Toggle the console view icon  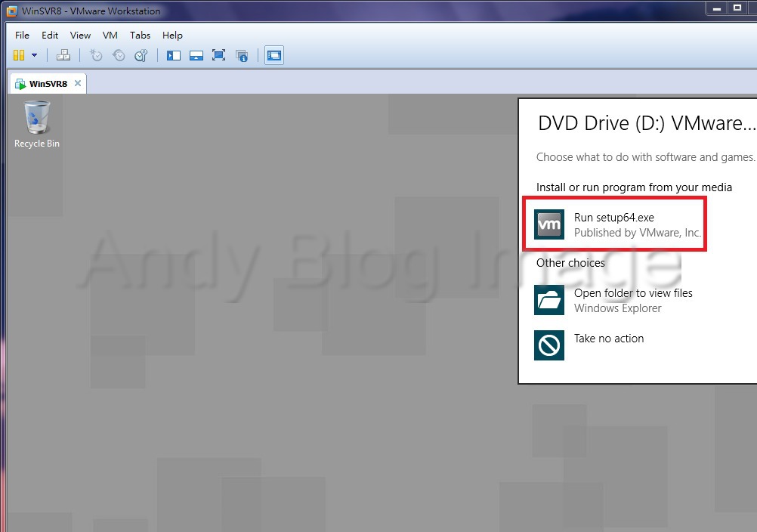pyautogui.click(x=274, y=55)
